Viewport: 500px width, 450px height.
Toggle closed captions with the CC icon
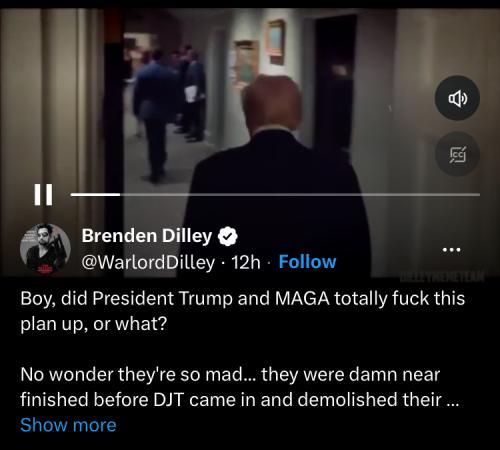tap(457, 154)
